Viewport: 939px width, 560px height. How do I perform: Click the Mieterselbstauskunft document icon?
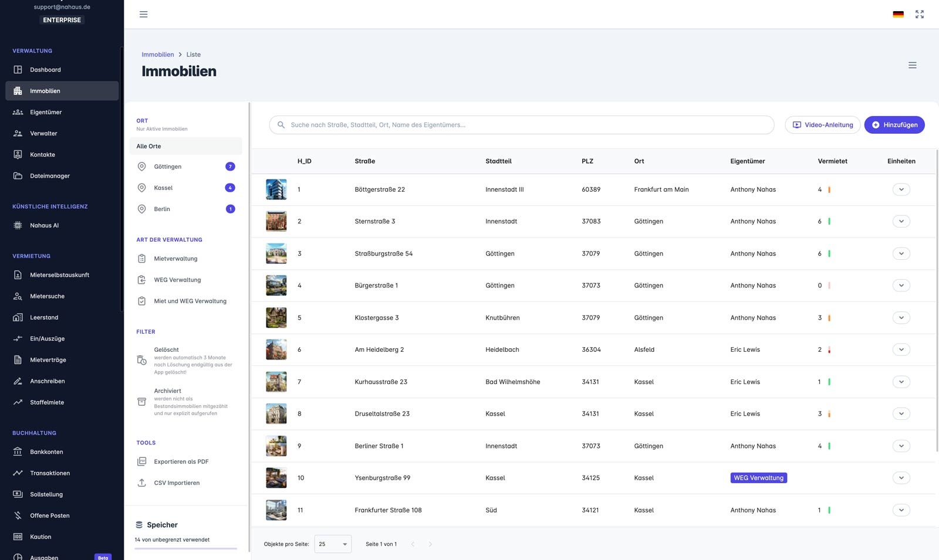pos(18,275)
